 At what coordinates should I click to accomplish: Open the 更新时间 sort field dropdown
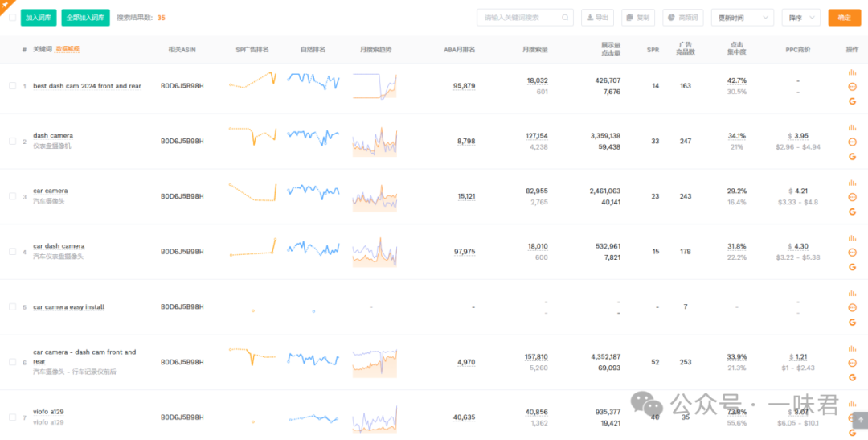pyautogui.click(x=743, y=17)
